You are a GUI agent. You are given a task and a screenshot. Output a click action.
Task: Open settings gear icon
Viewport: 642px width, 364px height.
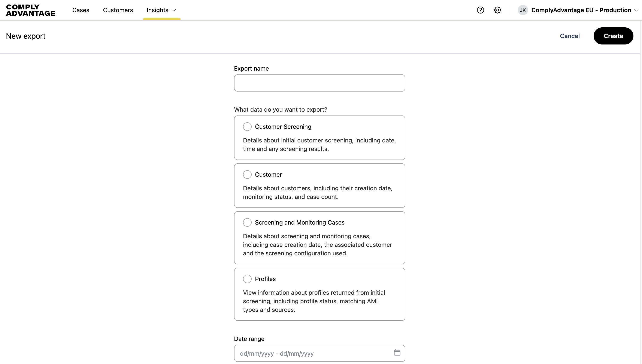point(497,10)
